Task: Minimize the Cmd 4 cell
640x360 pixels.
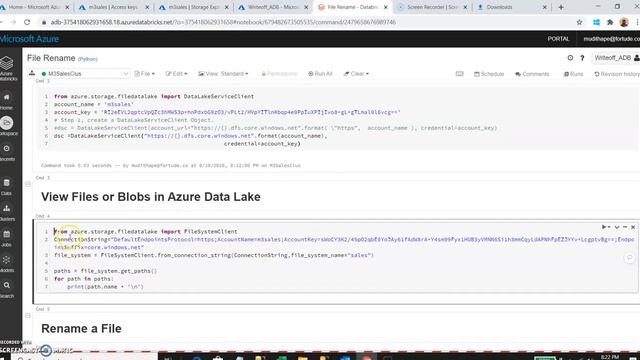Action: pos(625,227)
